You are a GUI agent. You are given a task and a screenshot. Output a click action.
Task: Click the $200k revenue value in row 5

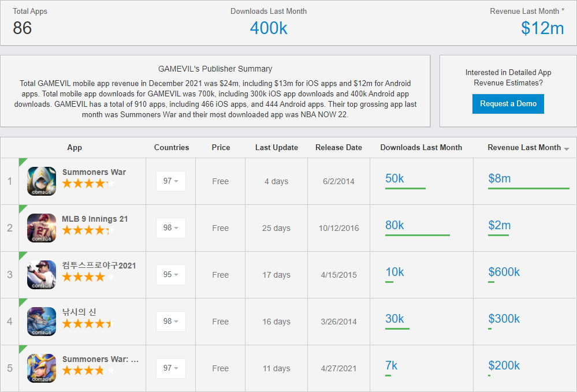tap(504, 365)
